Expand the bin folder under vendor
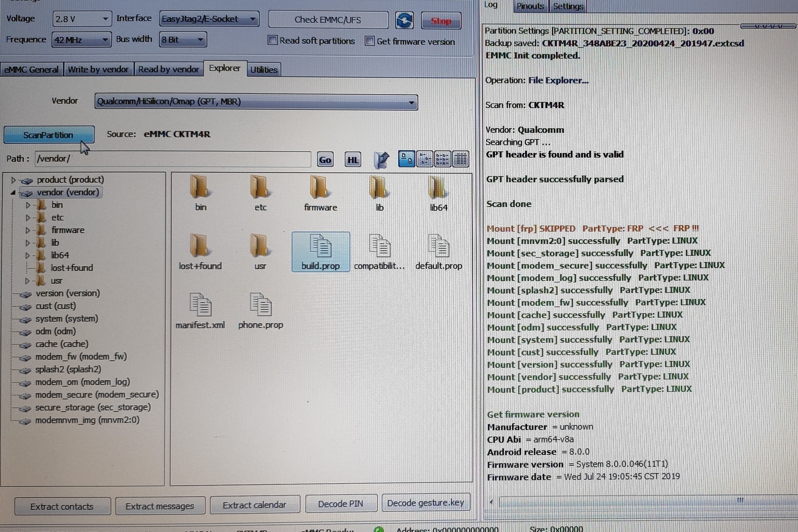 click(x=28, y=204)
